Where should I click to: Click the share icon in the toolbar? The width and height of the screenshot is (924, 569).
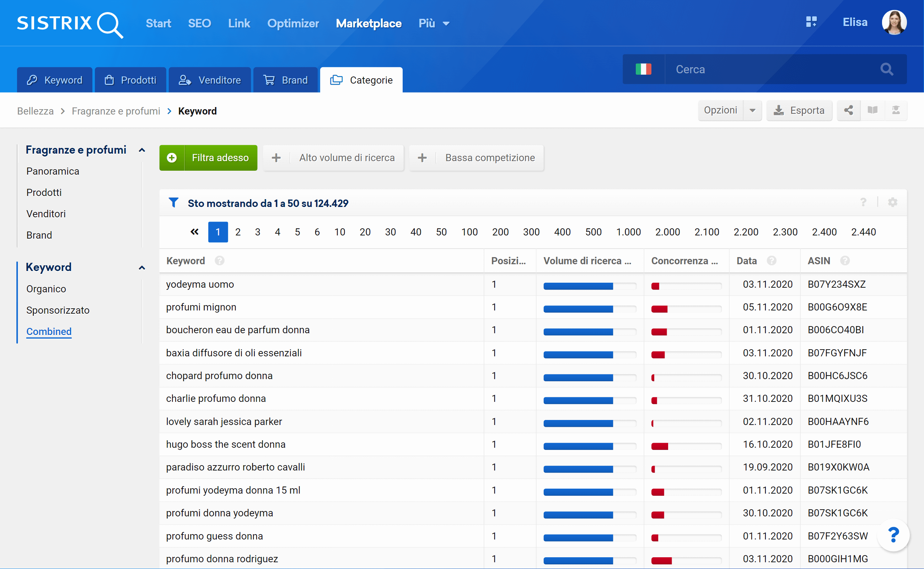[848, 110]
